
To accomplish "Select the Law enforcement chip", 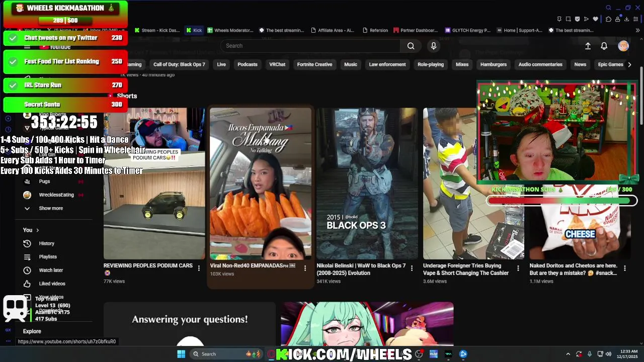I will (x=387, y=64).
